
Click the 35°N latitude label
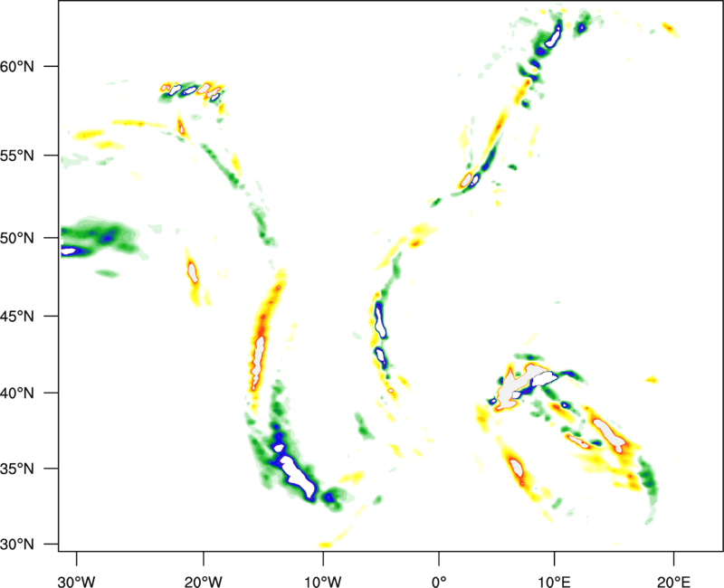tap(17, 469)
